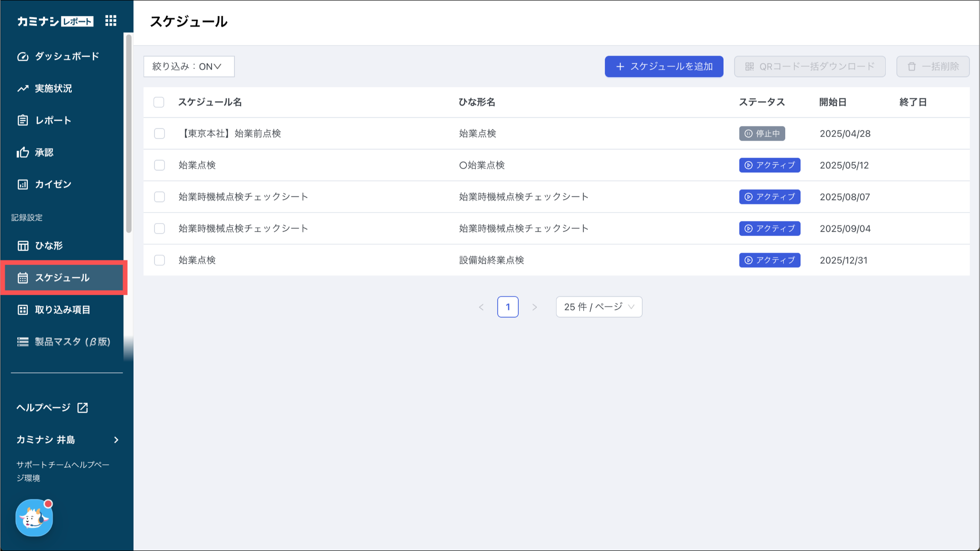Expand the カミナシ 井島 account chevron
The height and width of the screenshot is (551, 980).
click(x=116, y=439)
